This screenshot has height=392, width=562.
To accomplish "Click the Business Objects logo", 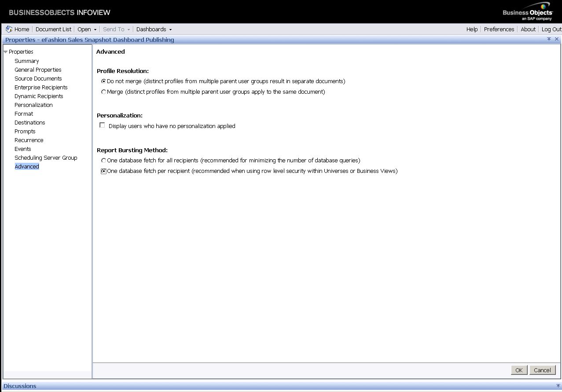I will tap(528, 11).
